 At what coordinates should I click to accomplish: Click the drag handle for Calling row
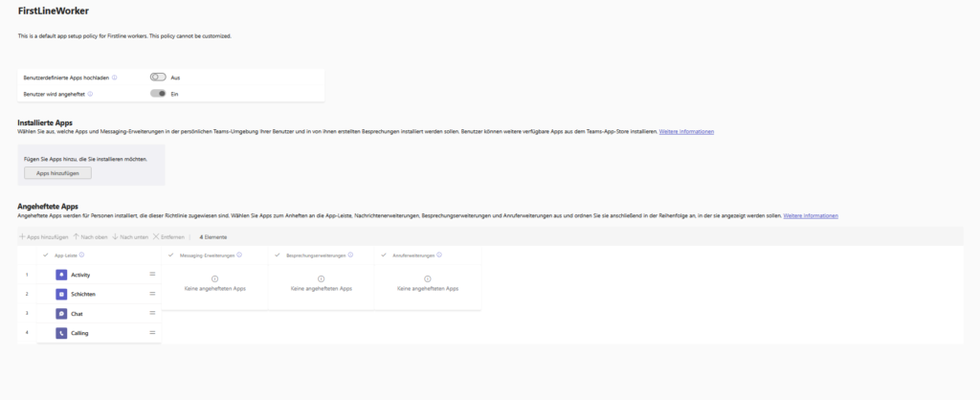[152, 333]
